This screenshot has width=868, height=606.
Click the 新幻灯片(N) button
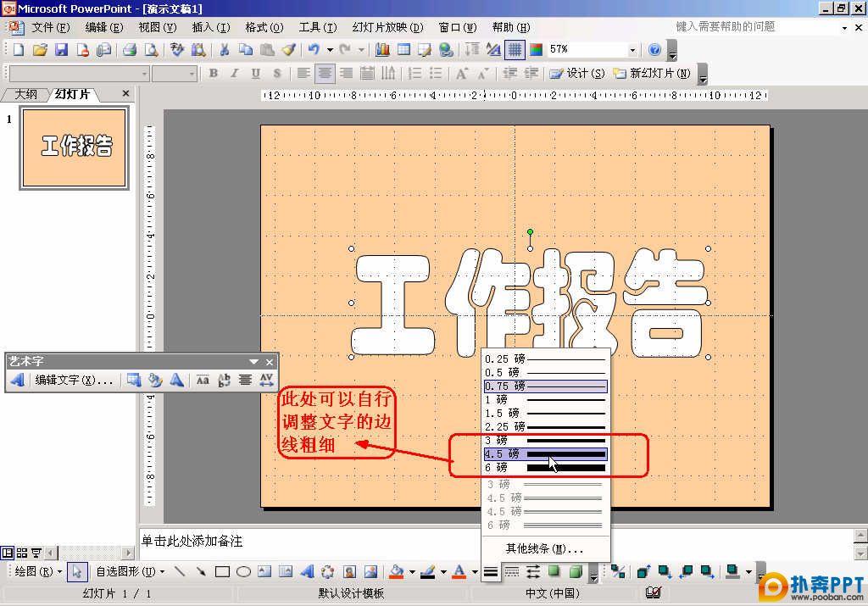(652, 73)
